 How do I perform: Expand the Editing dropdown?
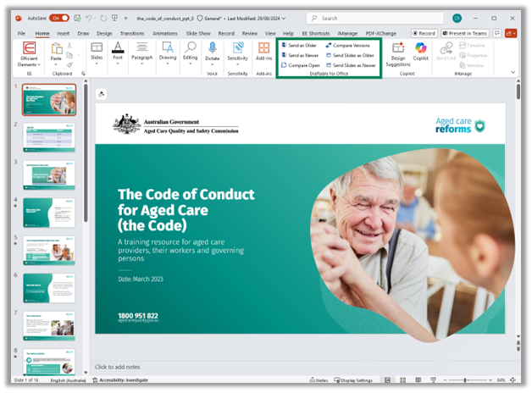pyautogui.click(x=190, y=64)
